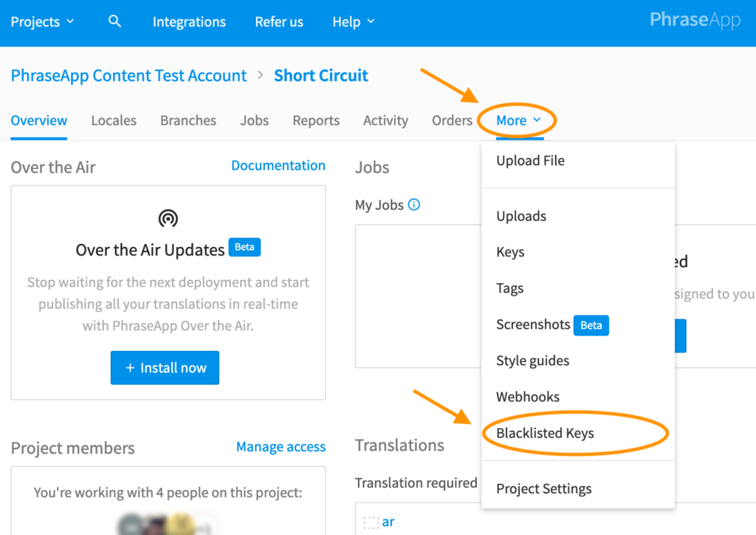Screen dimensions: 756x535
Task: Click the Project members heading
Action: click(73, 448)
